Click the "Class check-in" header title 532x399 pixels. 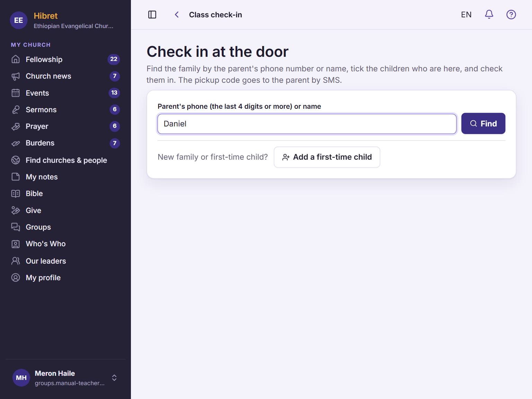pos(215,15)
